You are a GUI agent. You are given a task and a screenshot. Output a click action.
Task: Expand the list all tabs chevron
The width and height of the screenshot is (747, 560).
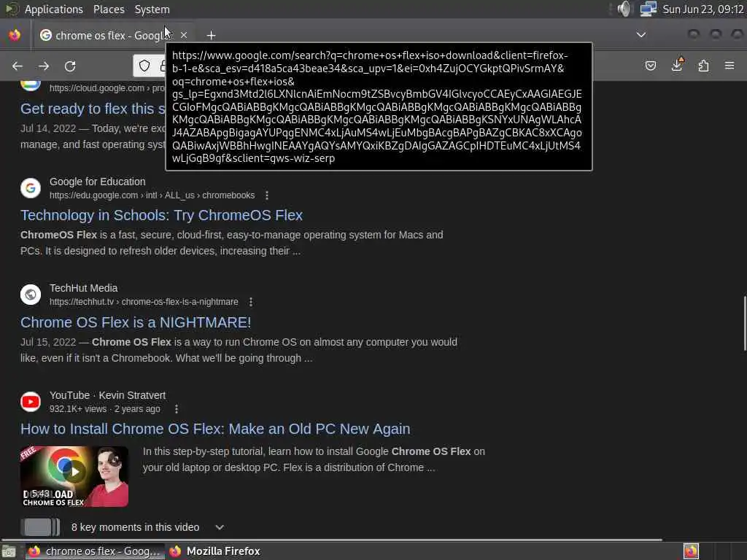tap(641, 35)
